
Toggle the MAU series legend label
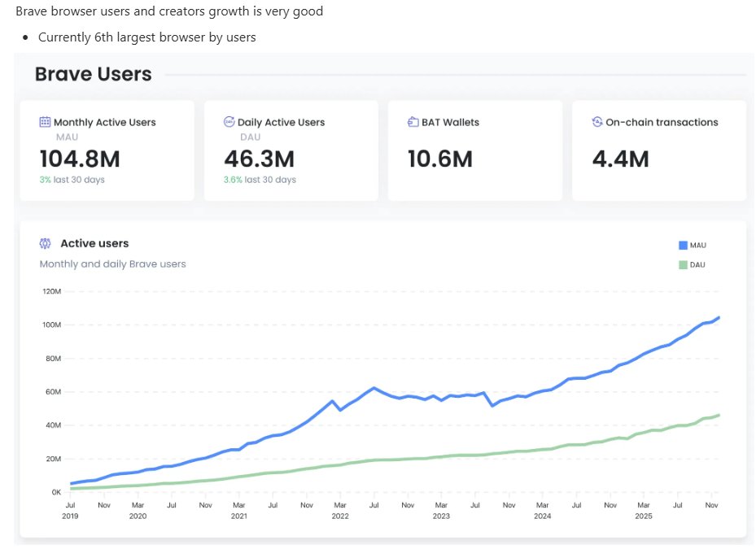click(698, 245)
